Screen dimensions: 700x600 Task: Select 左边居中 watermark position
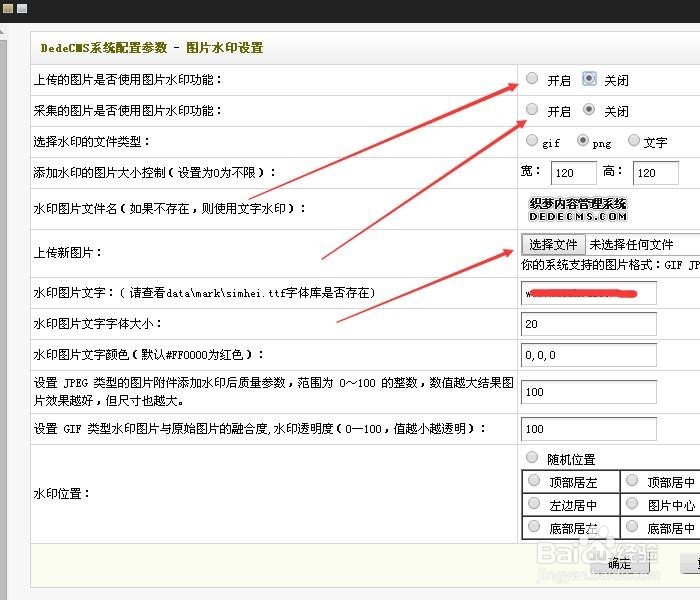point(534,504)
